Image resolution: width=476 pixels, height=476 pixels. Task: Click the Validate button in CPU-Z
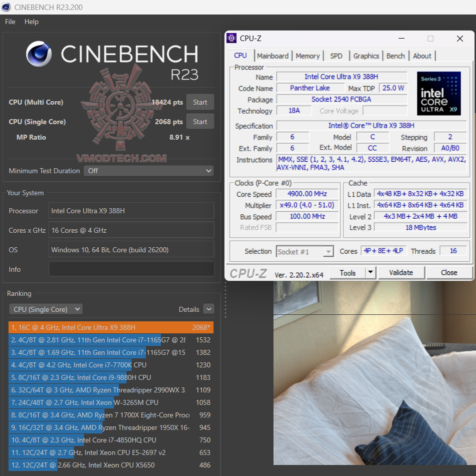[401, 272]
